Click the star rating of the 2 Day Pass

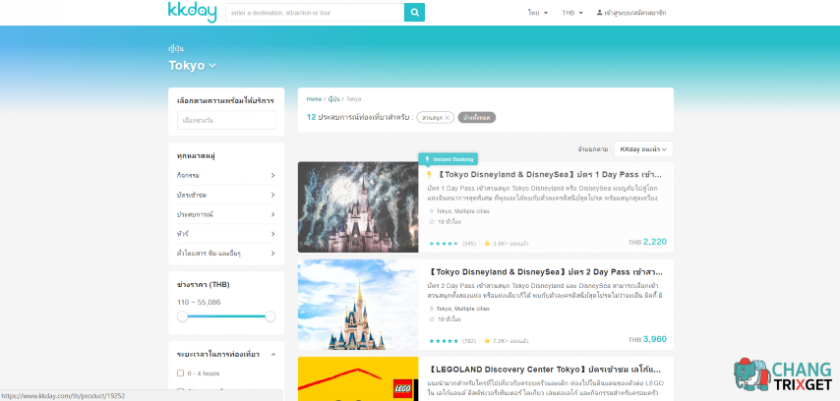coord(444,341)
